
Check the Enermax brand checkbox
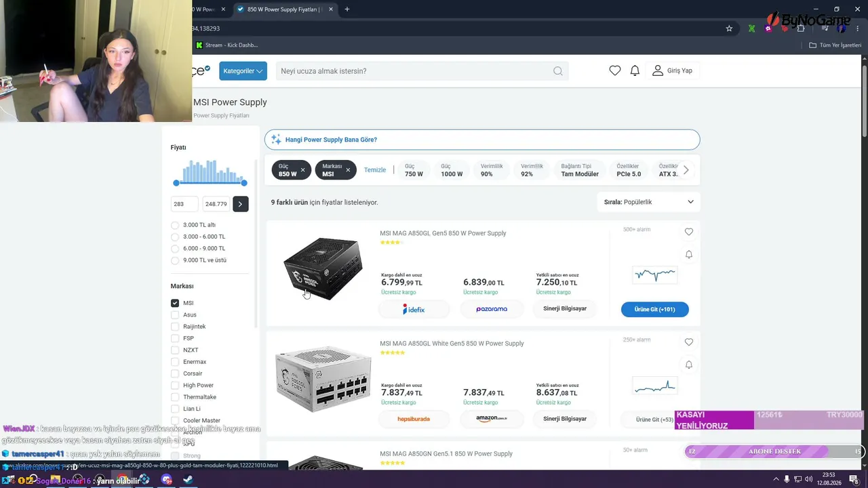[x=175, y=362]
